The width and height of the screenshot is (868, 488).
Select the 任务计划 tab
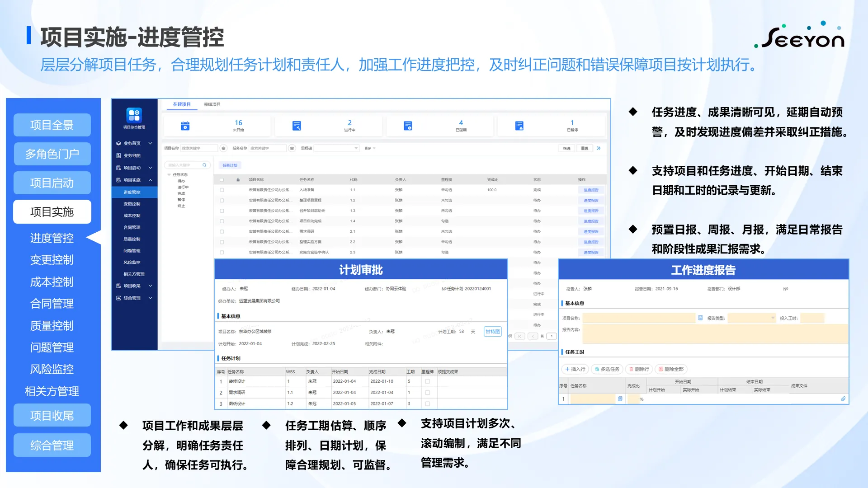[x=230, y=165]
